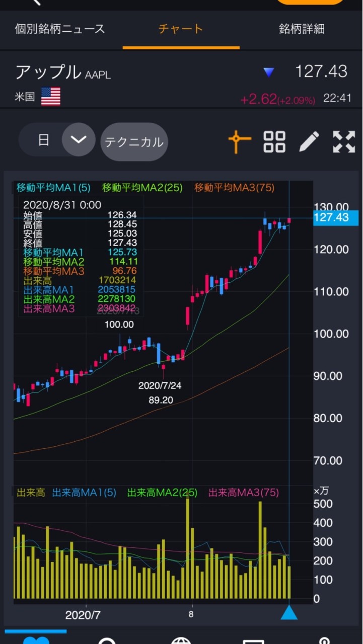This screenshot has width=363, height=644.
Task: Click the orange button at top right
Action: coord(310,2)
